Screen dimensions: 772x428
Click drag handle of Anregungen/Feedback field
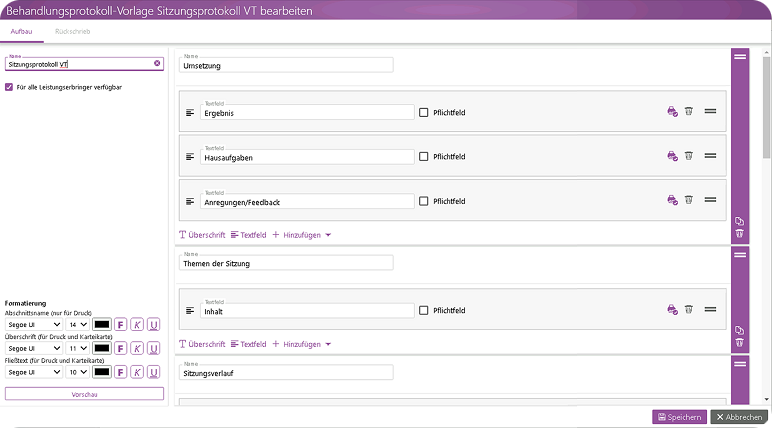click(x=709, y=201)
